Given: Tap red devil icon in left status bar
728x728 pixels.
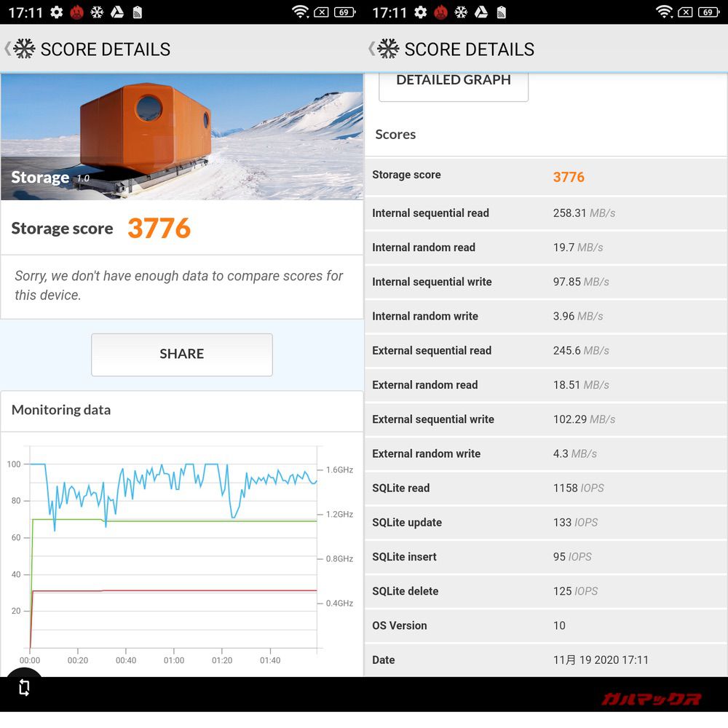Looking at the screenshot, I should pyautogui.click(x=76, y=12).
